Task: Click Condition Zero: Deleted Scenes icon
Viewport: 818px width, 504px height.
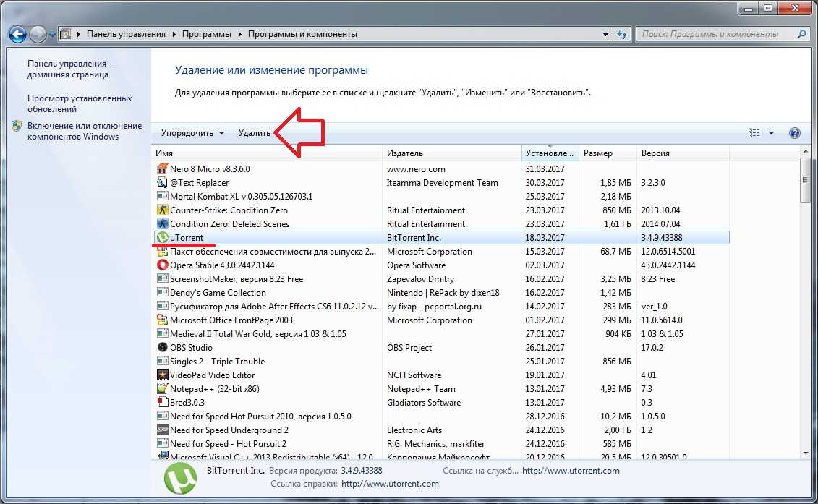Action: 162,224
